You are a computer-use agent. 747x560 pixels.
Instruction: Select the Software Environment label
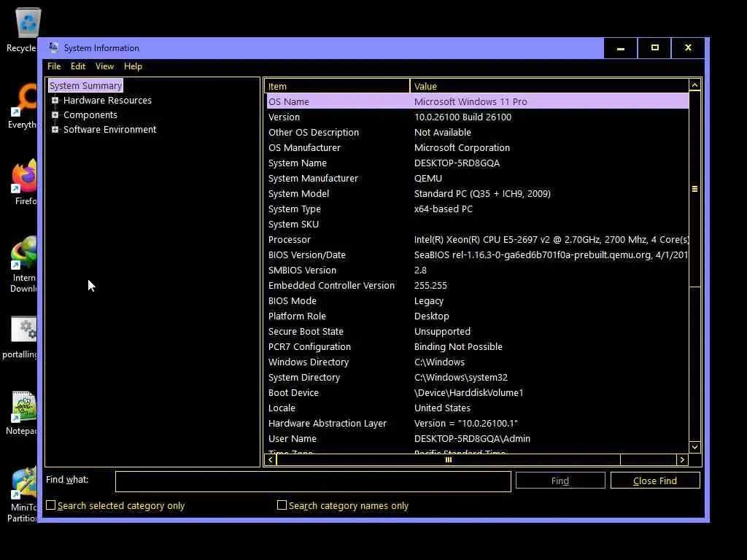tap(110, 130)
